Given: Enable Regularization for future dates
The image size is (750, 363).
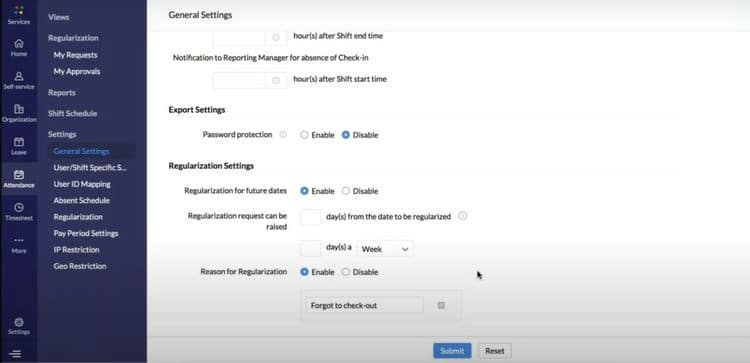Looking at the screenshot, I should [x=304, y=191].
